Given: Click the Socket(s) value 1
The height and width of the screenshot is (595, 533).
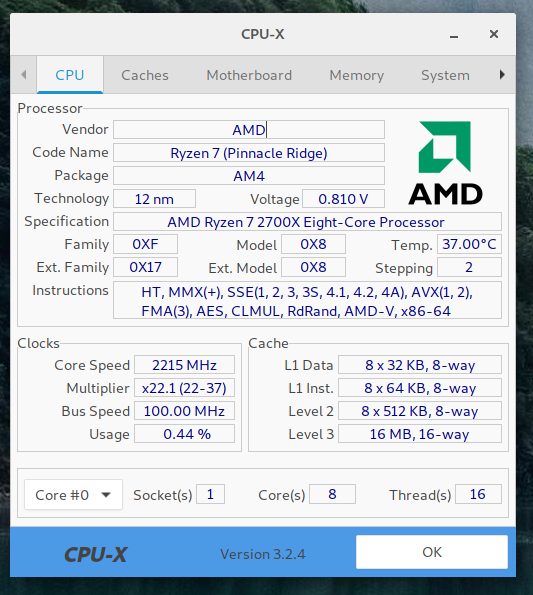Looking at the screenshot, I should [210, 494].
